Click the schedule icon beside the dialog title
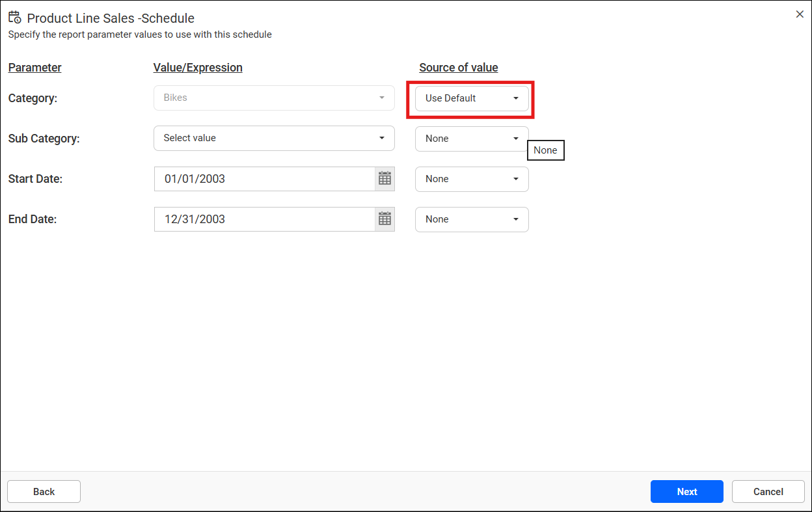Viewport: 812px width, 512px height. pyautogui.click(x=15, y=18)
